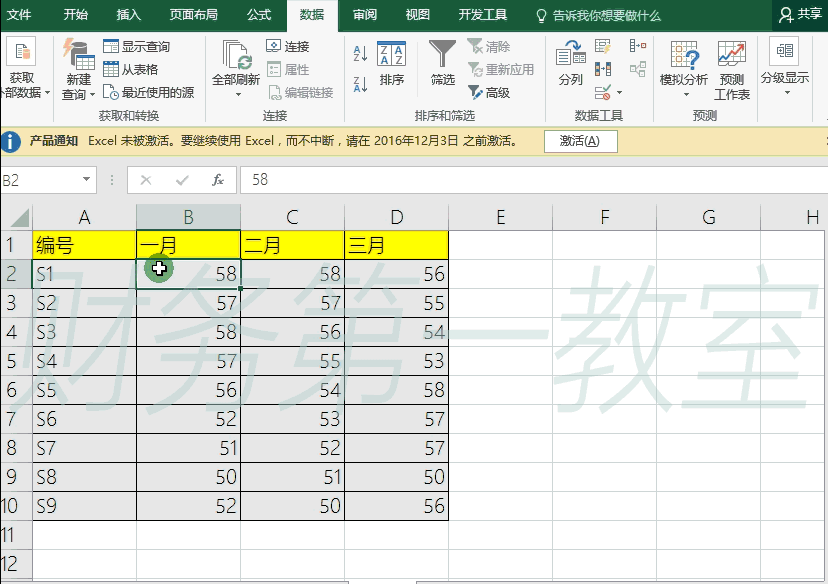The height and width of the screenshot is (584, 828).
Task: Switch to the Formulas (公式) tab
Action: pyautogui.click(x=259, y=15)
